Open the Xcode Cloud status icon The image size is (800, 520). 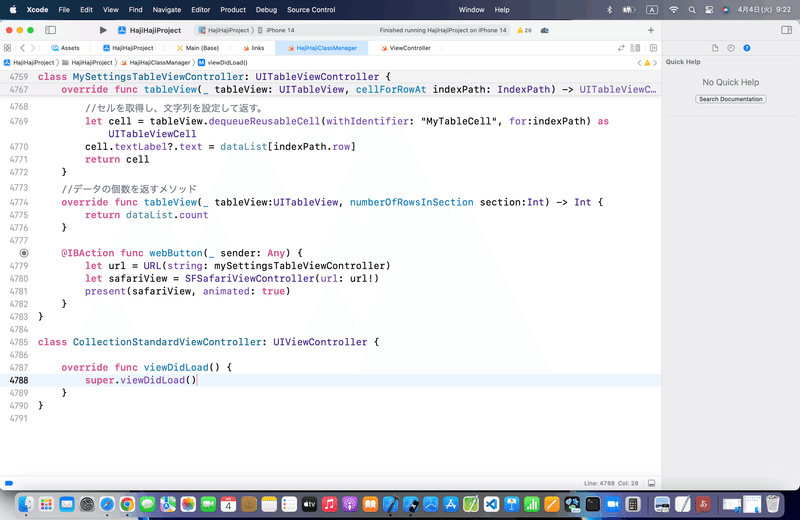[x=544, y=30]
